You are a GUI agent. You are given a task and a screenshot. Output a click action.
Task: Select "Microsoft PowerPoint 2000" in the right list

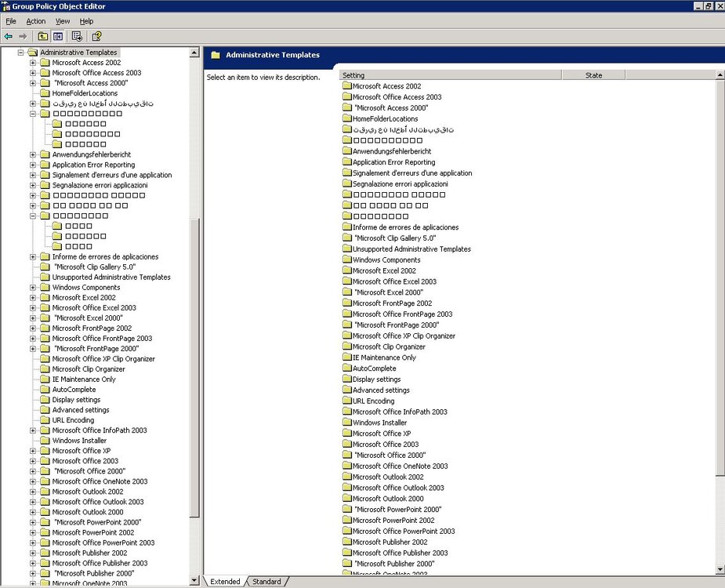click(398, 510)
